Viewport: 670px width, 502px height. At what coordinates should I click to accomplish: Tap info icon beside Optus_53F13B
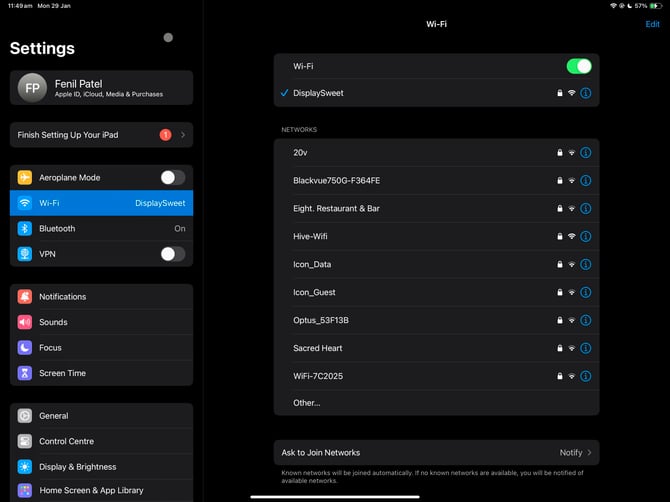tap(586, 321)
